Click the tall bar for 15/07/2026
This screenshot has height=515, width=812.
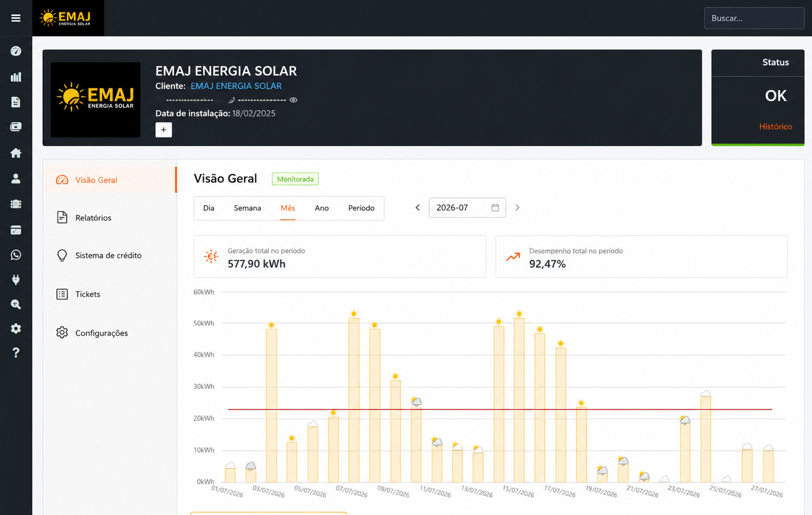pyautogui.click(x=519, y=400)
